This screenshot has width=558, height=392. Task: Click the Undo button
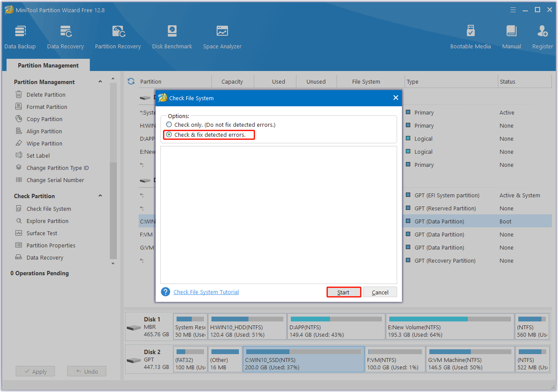(87, 372)
